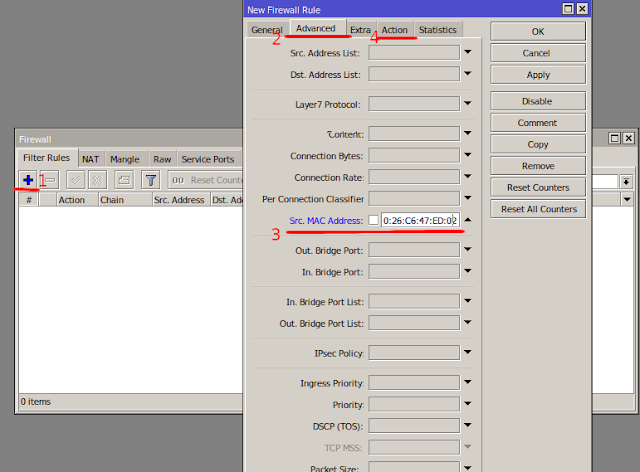Viewport: 640px width, 472px height.
Task: Open the Extra tab
Action: [x=360, y=30]
